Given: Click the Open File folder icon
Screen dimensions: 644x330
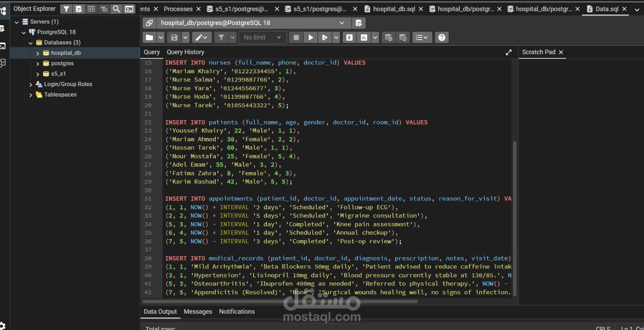Looking at the screenshot, I should 149,37.
